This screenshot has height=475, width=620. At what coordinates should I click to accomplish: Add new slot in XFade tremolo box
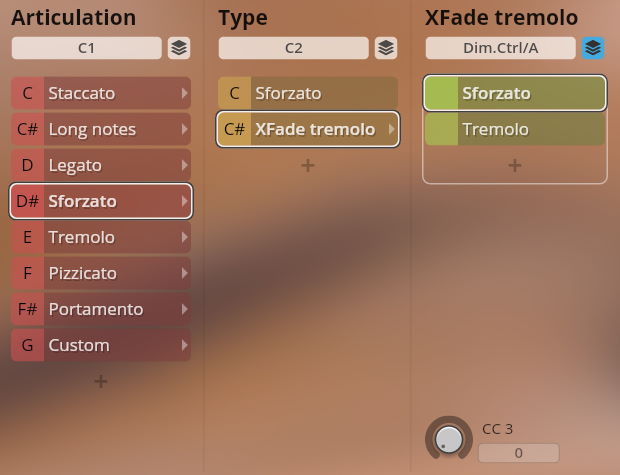[x=515, y=165]
